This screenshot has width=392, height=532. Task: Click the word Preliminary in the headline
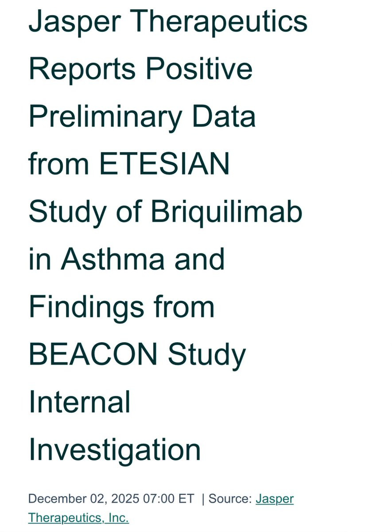(x=105, y=116)
